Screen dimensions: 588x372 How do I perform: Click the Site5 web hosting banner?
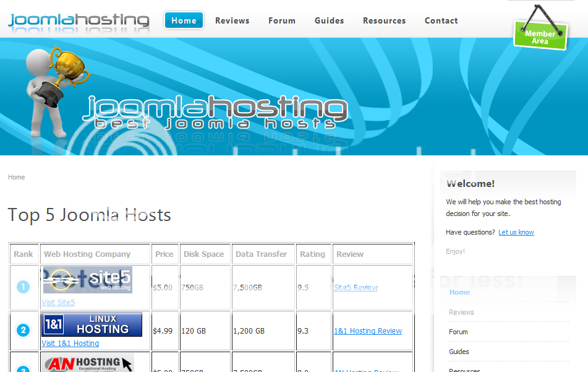88,280
